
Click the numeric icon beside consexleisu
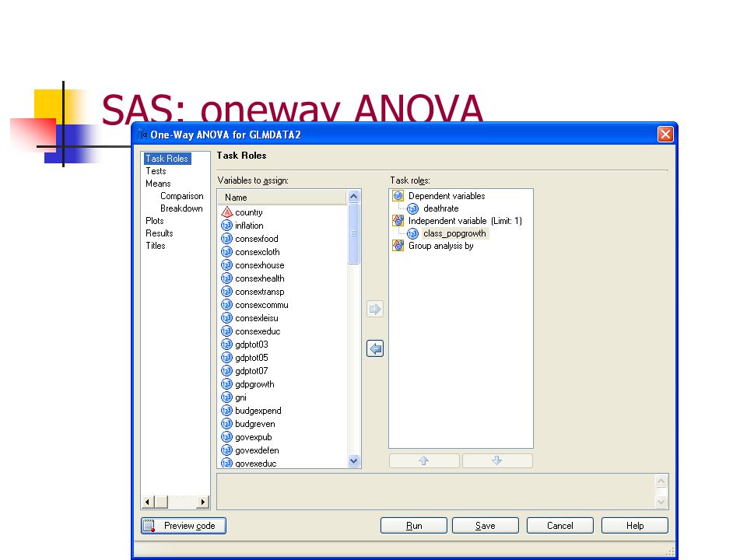226,318
